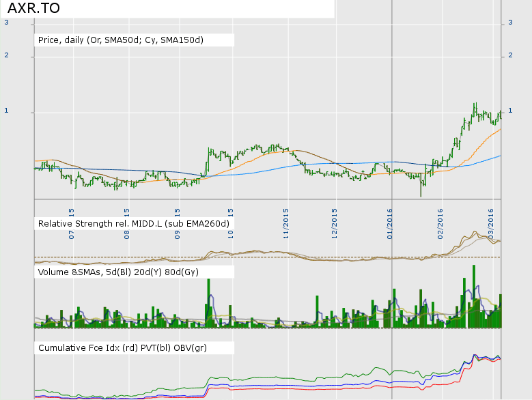Click the 01/2016 date axis label
Viewport: 532px width, 400px height.
(x=391, y=220)
